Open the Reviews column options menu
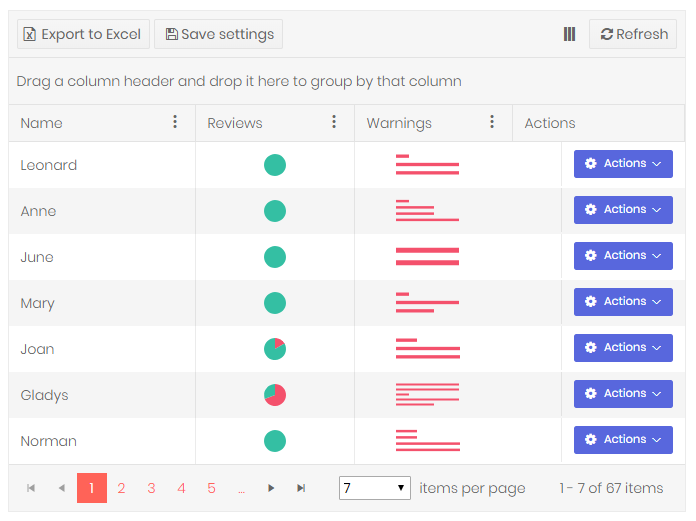This screenshot has width=696, height=521. 334,122
